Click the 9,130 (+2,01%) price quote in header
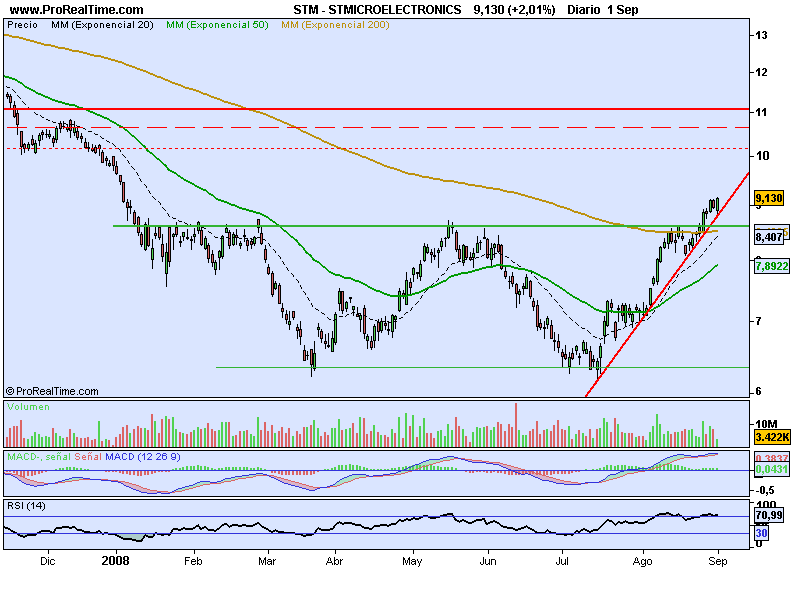800x600 pixels. coord(514,10)
